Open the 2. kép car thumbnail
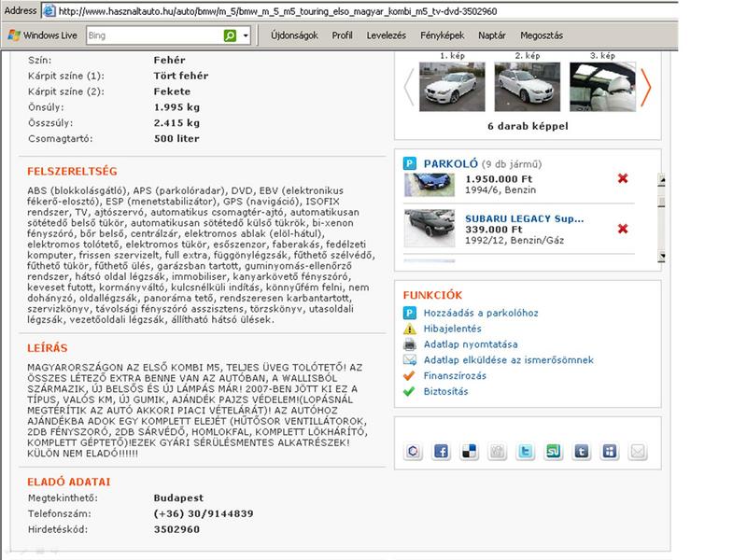Screen dimensions: 747x560 [528, 87]
